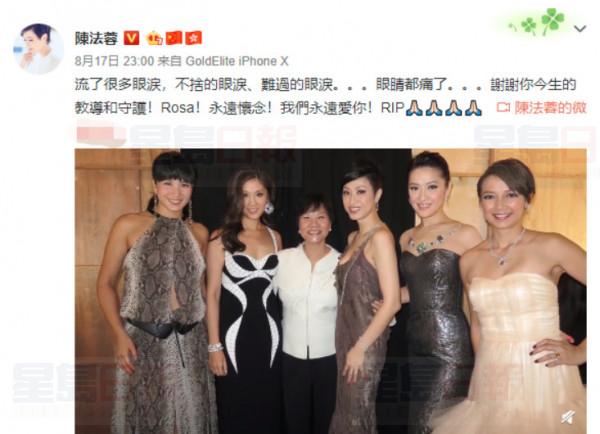Click the Hong Kong flag icon
Screen dimensions: 600x434
click(194, 38)
